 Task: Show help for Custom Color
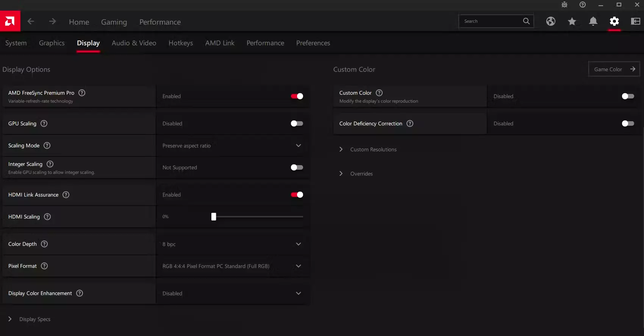point(379,93)
